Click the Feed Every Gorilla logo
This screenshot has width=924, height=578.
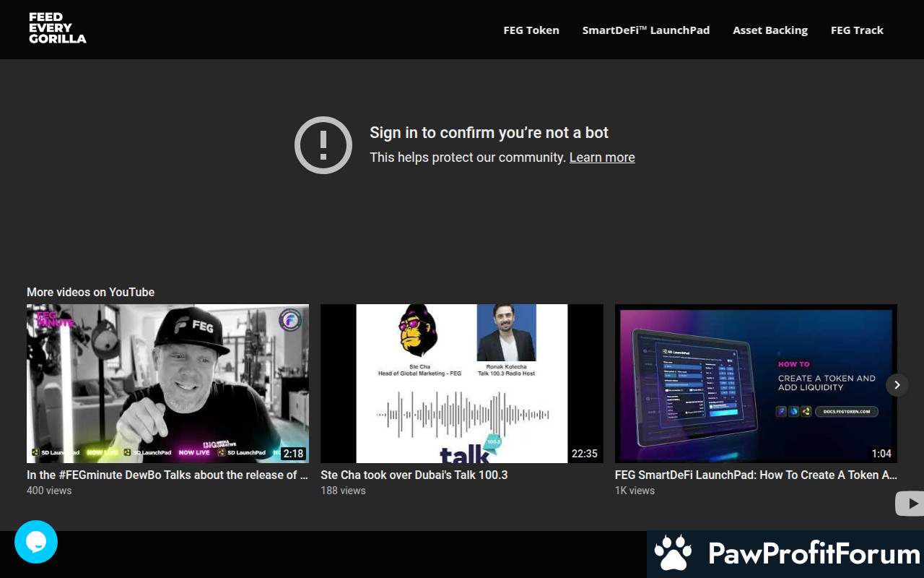pos(58,28)
